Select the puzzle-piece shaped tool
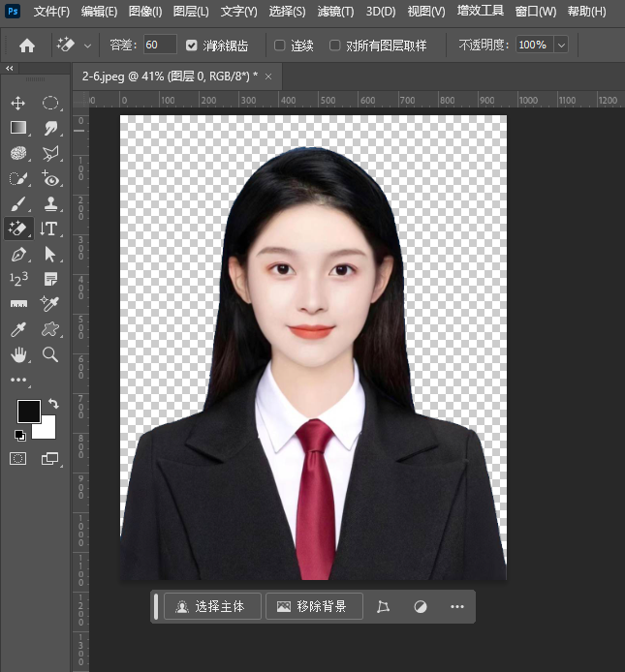Image resolution: width=625 pixels, height=672 pixels. (50, 329)
